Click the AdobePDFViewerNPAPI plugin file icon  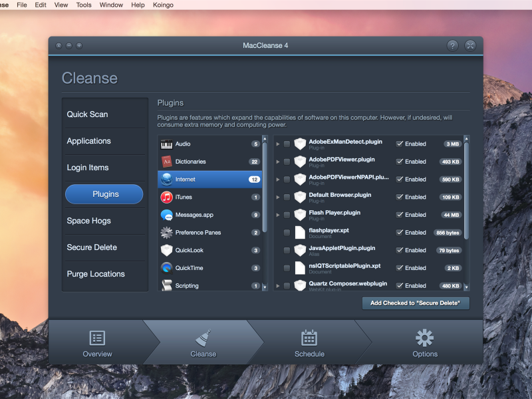coord(300,179)
